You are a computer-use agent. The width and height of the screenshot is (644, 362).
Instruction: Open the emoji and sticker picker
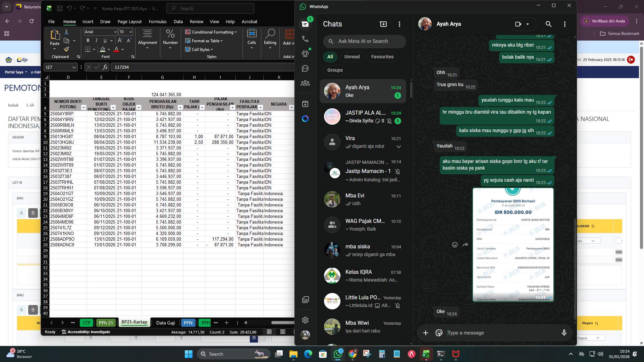pyautogui.click(x=438, y=333)
